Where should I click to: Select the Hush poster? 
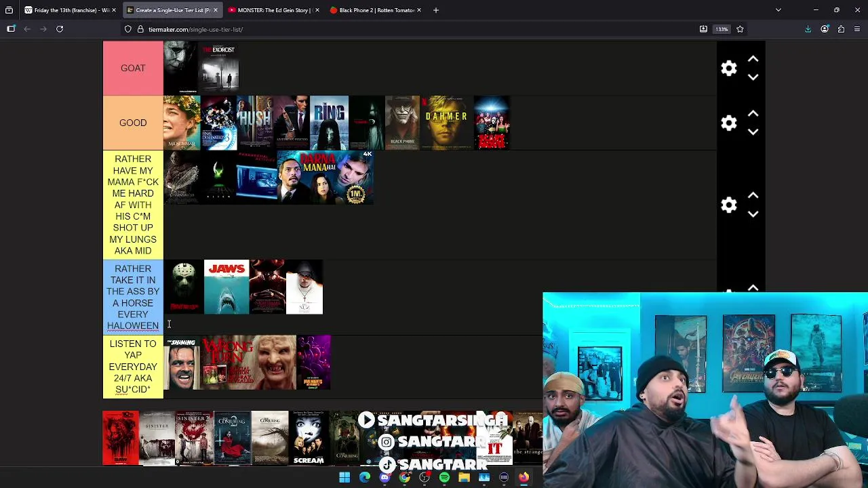[255, 123]
